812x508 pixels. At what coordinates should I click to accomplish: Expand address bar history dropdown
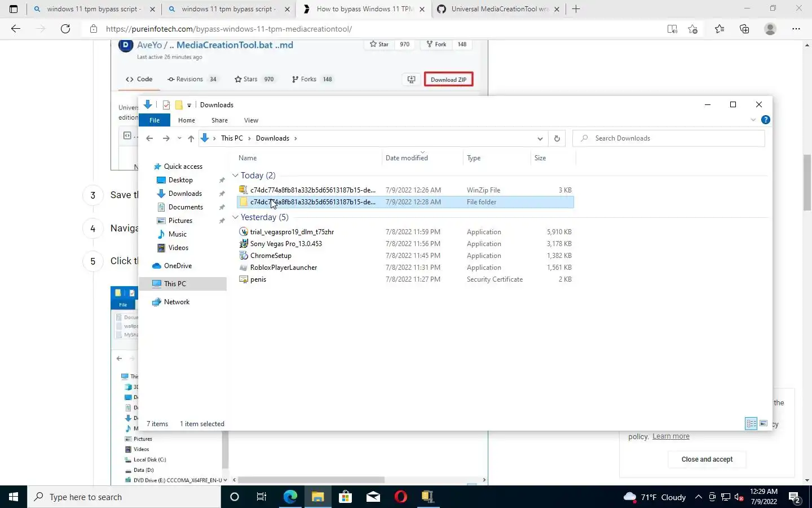(x=540, y=138)
